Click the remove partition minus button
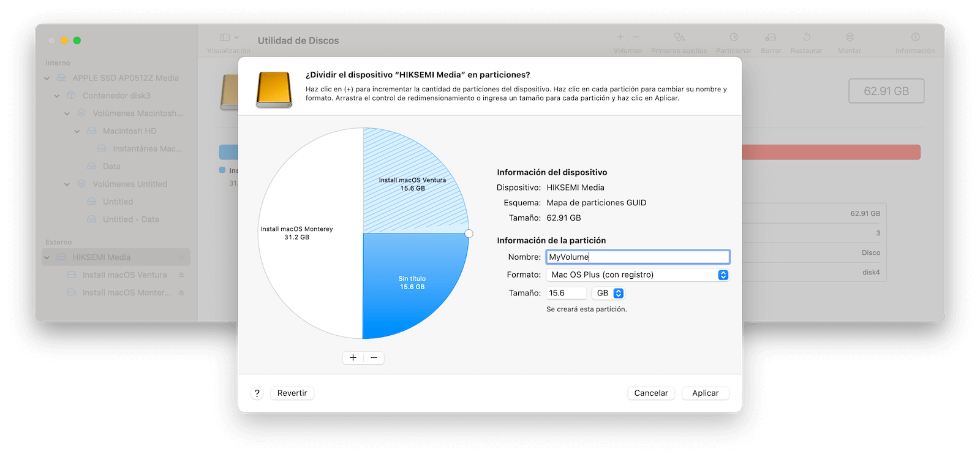The width and height of the screenshot is (980, 459). coord(374,357)
